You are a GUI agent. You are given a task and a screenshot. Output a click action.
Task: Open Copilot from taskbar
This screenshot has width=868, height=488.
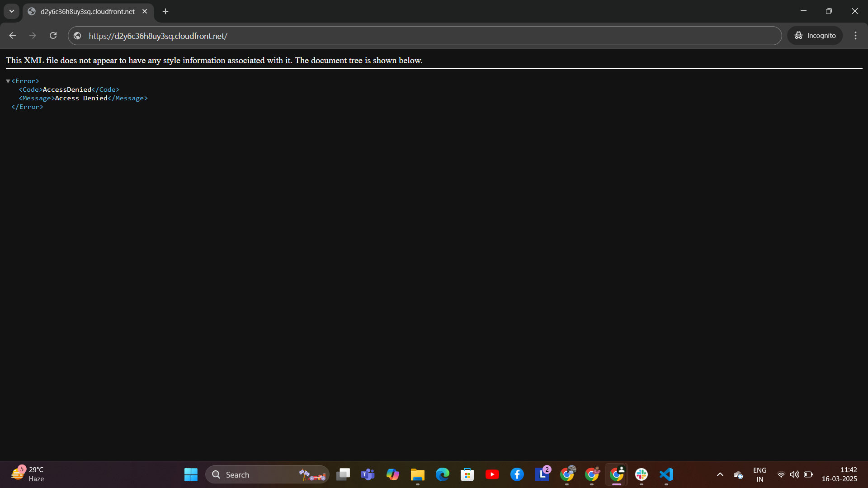click(x=393, y=474)
